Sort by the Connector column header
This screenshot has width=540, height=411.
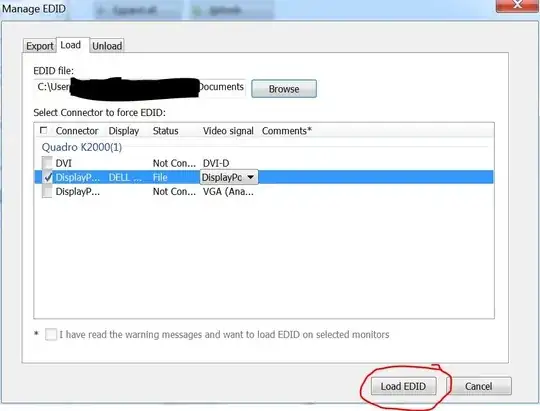(x=77, y=131)
